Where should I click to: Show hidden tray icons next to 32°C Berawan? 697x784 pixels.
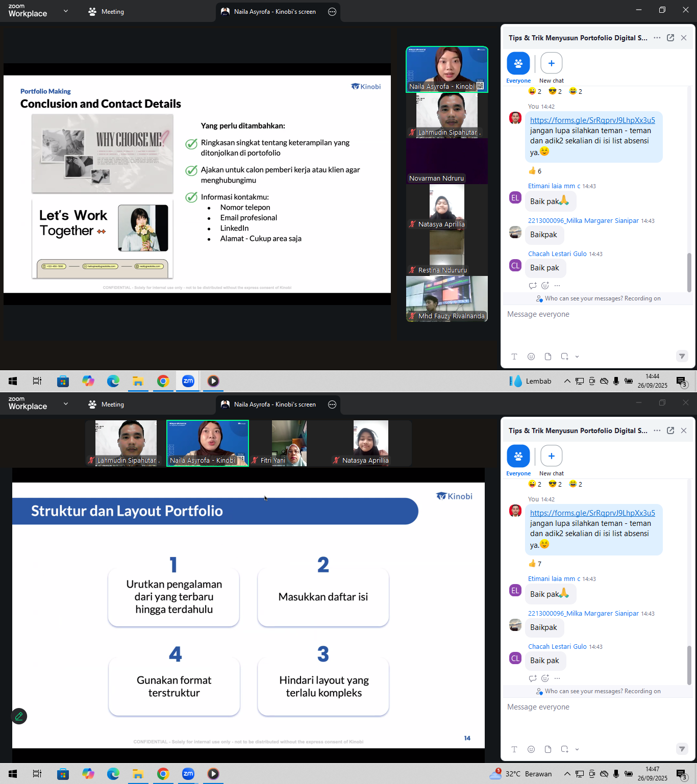[x=567, y=774]
